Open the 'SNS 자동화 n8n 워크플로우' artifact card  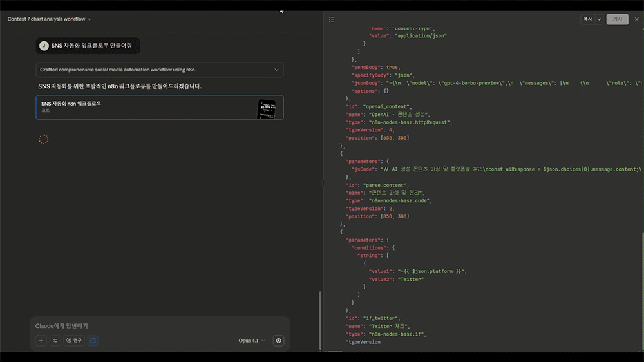click(x=142, y=107)
